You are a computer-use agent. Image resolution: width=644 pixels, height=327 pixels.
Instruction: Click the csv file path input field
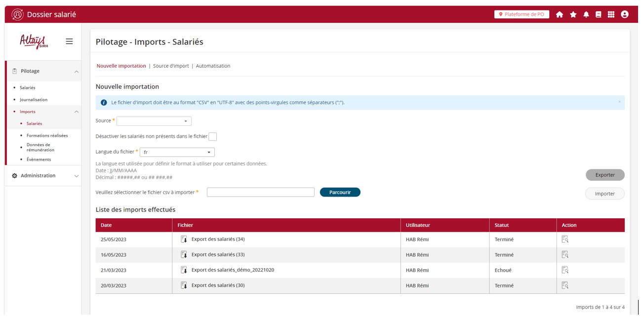tap(260, 192)
